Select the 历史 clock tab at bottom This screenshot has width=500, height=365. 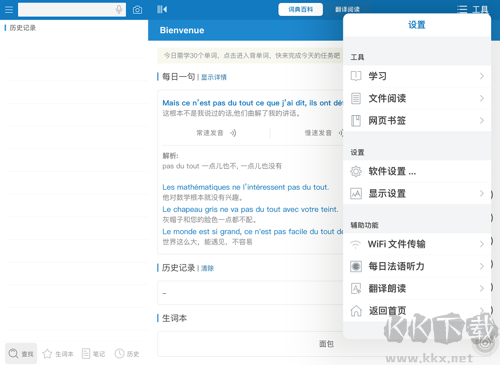tap(127, 354)
